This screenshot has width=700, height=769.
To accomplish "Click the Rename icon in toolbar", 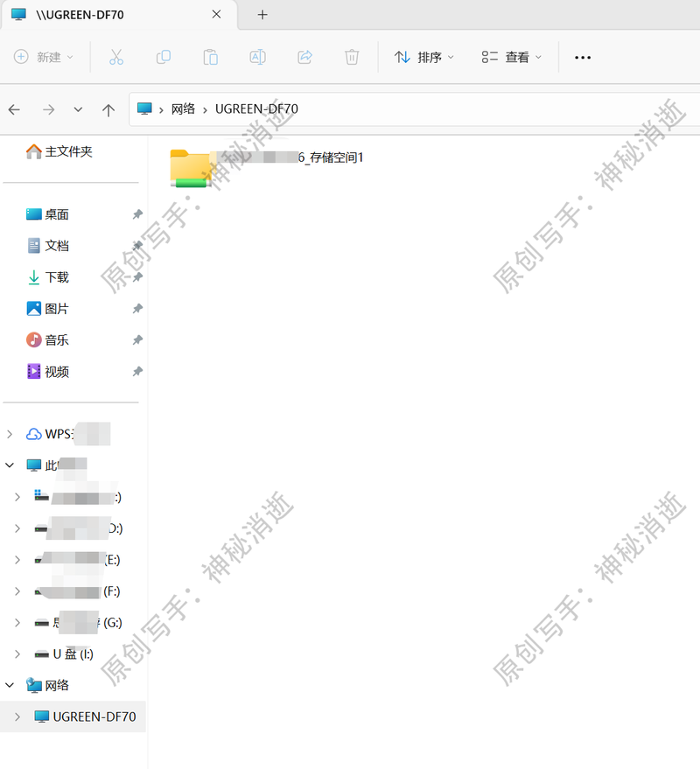I will (257, 58).
